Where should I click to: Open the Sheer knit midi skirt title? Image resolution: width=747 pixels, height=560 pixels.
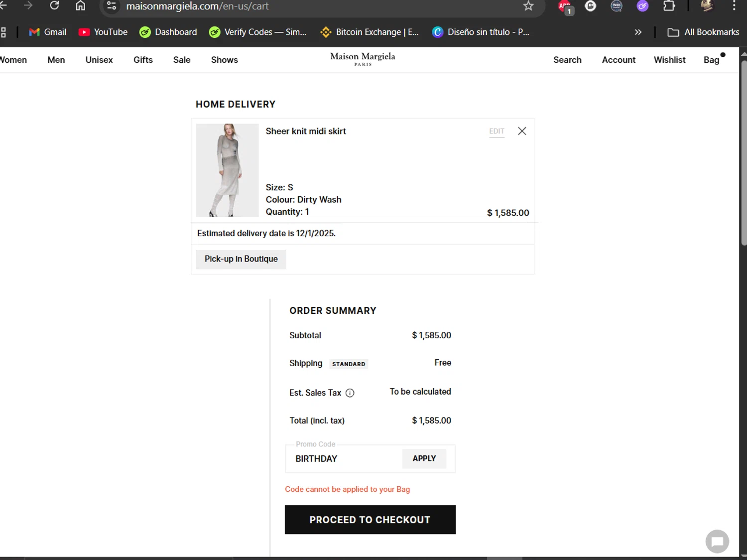306,131
